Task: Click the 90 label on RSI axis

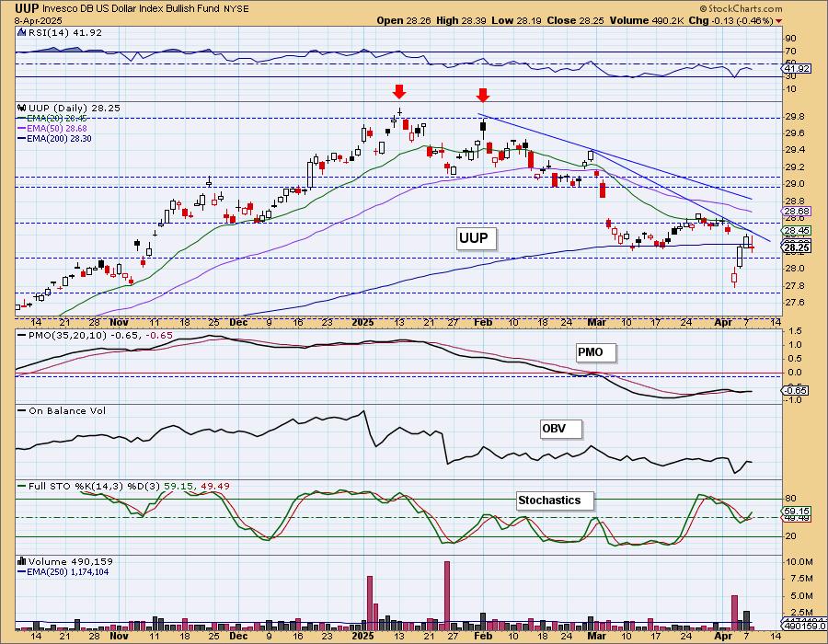Action: pos(791,39)
